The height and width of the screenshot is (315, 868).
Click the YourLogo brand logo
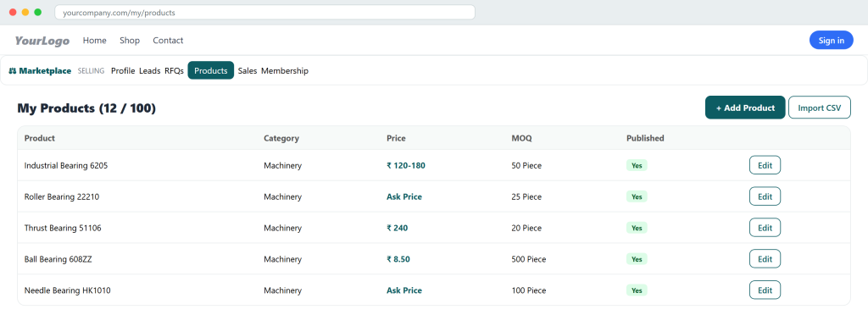pos(42,41)
